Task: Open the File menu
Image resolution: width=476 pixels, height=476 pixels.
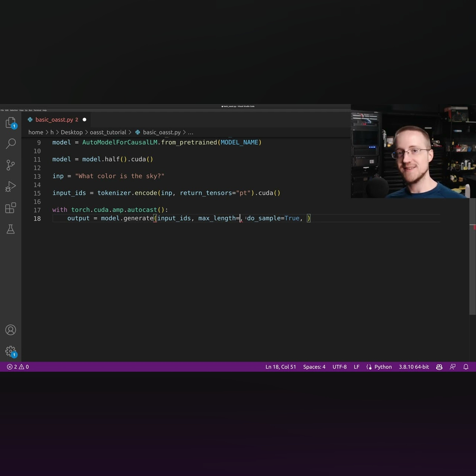Action: pos(2,110)
